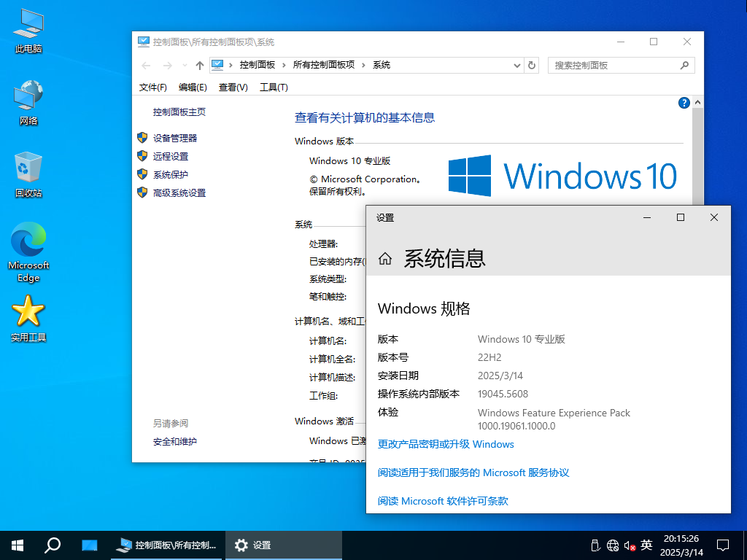Select the install date 2025/3/14 in Settings
This screenshot has width=747, height=560.
(500, 376)
